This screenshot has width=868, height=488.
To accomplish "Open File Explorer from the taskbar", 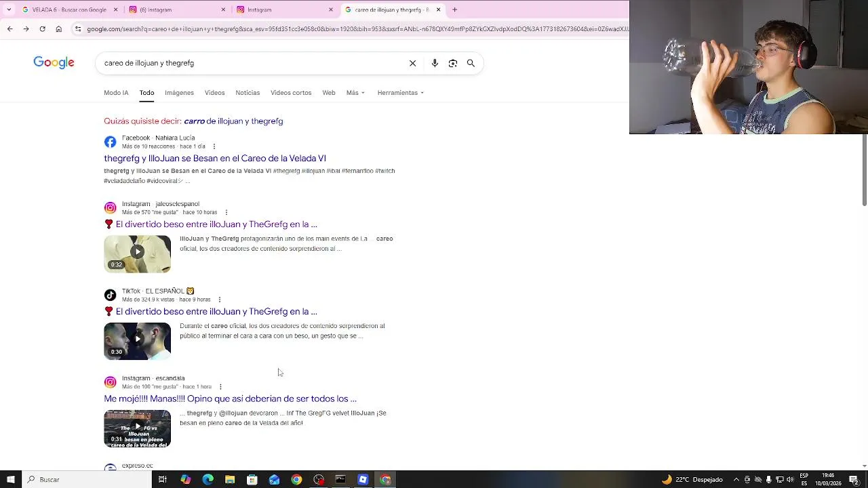I will point(230,479).
